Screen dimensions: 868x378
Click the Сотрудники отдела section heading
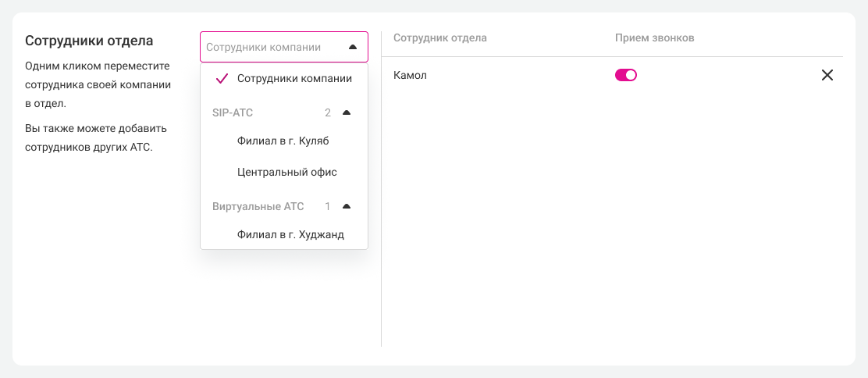89,41
